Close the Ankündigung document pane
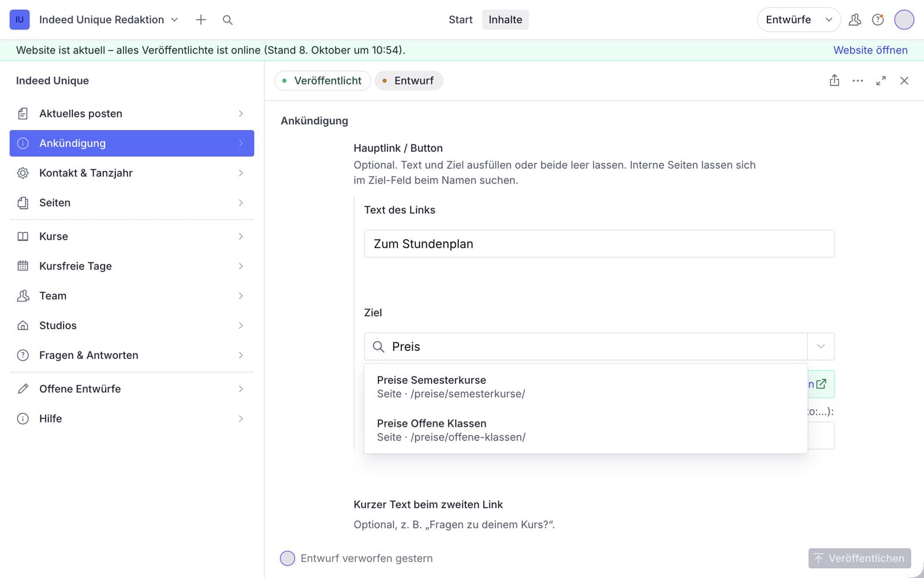 (x=904, y=81)
